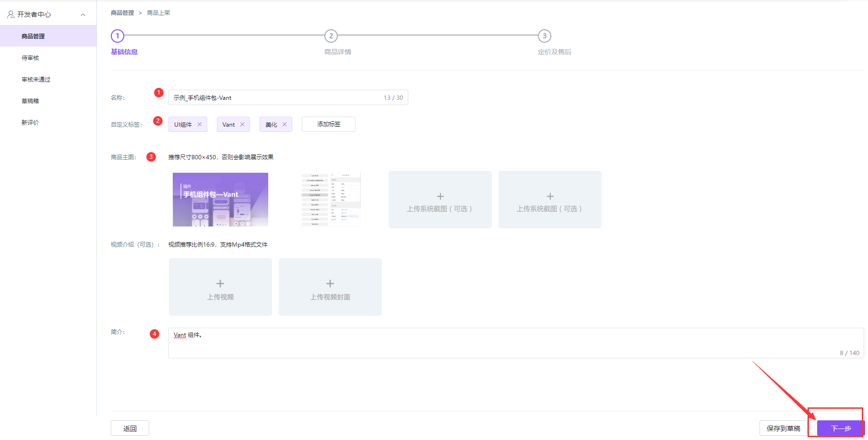Click the 下一步 button
The image size is (868, 440).
(841, 428)
